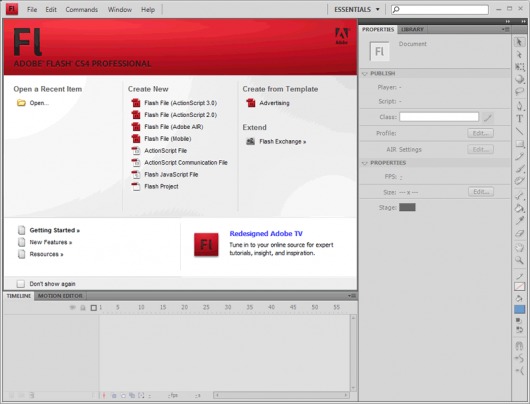This screenshot has height=404, width=530.
Task: Select the Paint Bucket tool
Action: (520, 208)
